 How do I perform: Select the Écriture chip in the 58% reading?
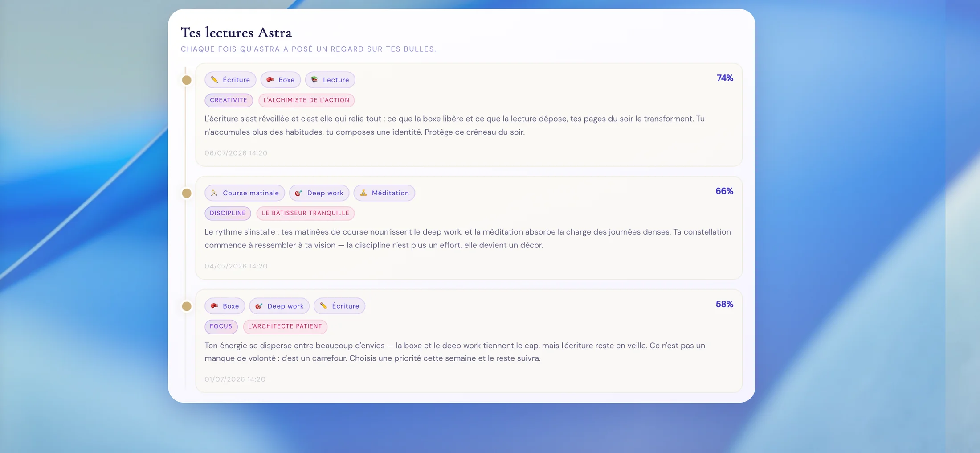339,306
